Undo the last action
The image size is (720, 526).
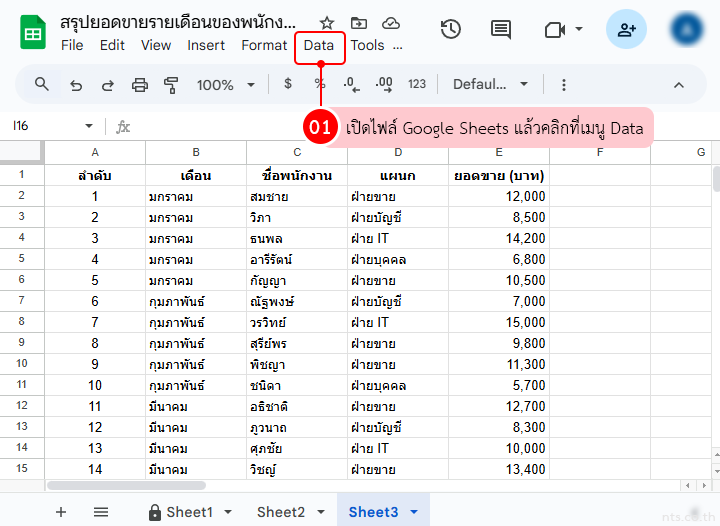coord(76,85)
